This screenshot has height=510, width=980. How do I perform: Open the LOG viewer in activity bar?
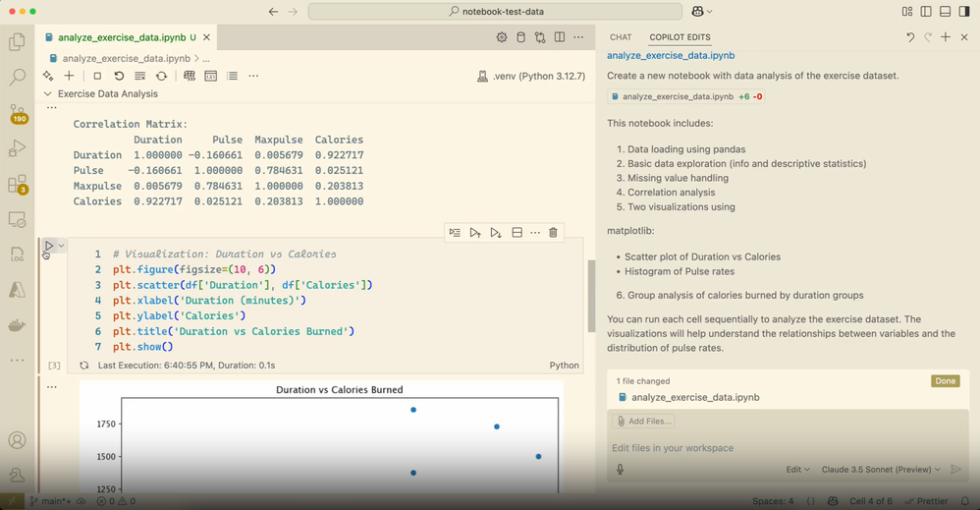point(17,255)
